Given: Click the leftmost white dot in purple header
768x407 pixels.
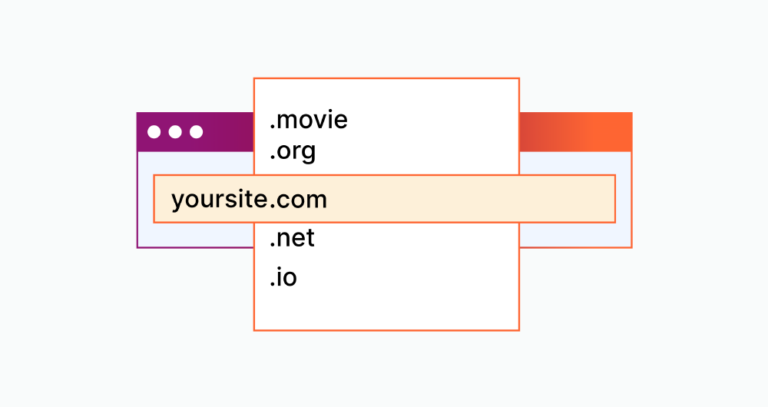Looking at the screenshot, I should click(x=155, y=132).
